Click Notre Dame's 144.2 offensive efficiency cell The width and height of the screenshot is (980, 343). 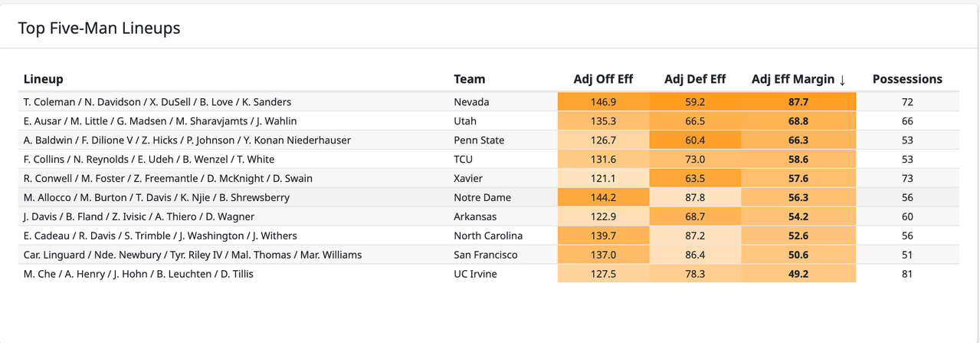click(603, 197)
